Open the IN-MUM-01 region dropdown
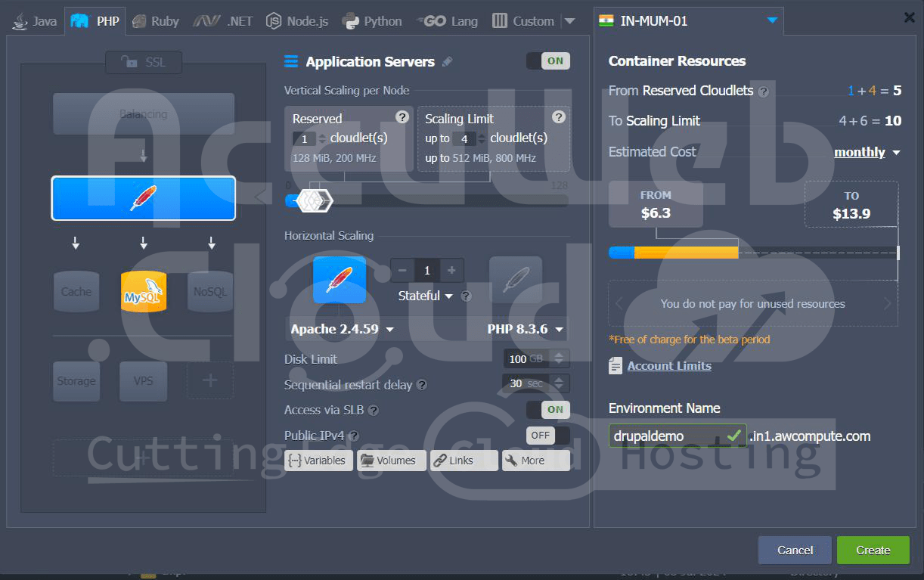 click(x=771, y=20)
